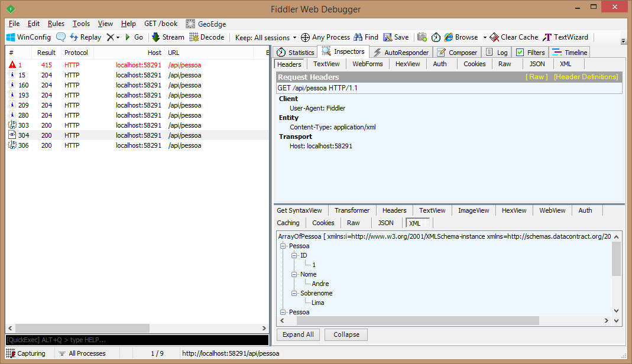Select session 306 JSON icon row
Screen dimensions: 632x364
pos(137,146)
